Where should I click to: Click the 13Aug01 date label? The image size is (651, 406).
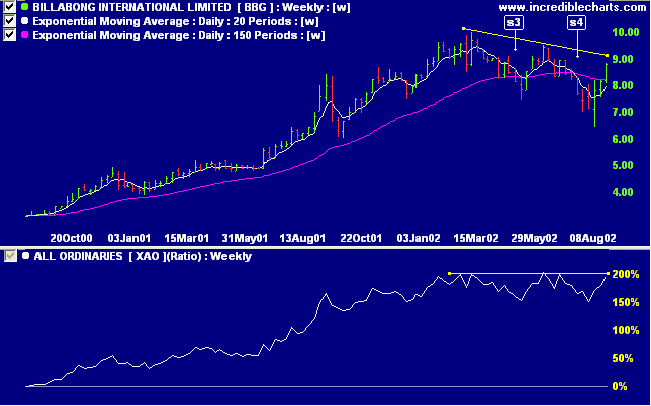point(303,238)
